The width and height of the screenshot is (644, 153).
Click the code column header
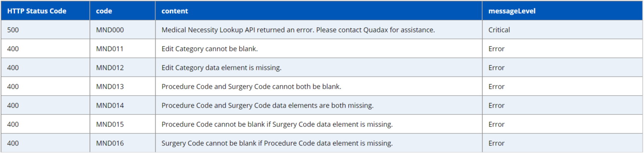[x=104, y=11]
